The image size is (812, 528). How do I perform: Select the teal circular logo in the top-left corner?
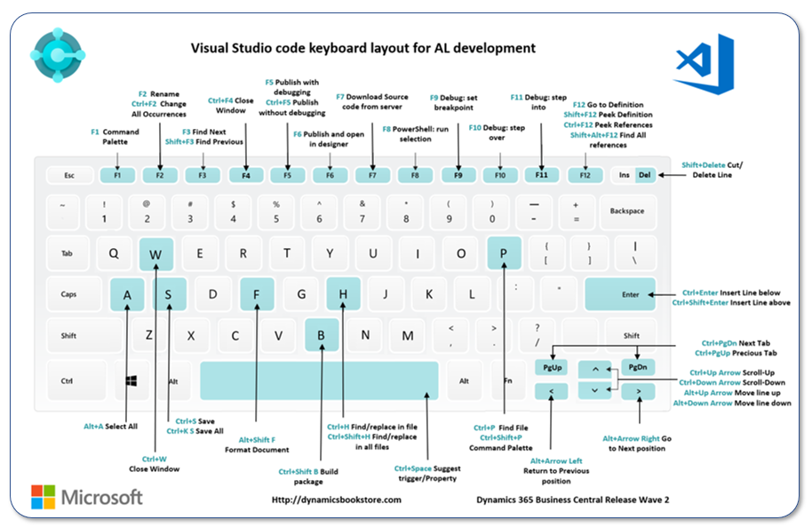tap(59, 56)
